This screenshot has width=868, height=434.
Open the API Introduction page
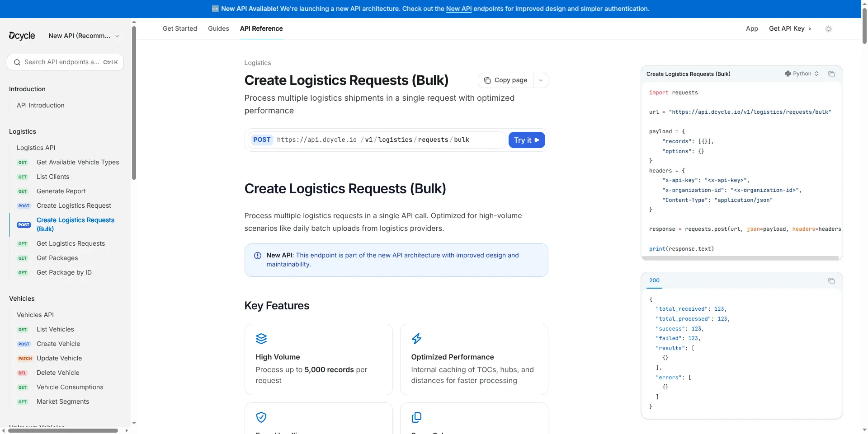40,105
